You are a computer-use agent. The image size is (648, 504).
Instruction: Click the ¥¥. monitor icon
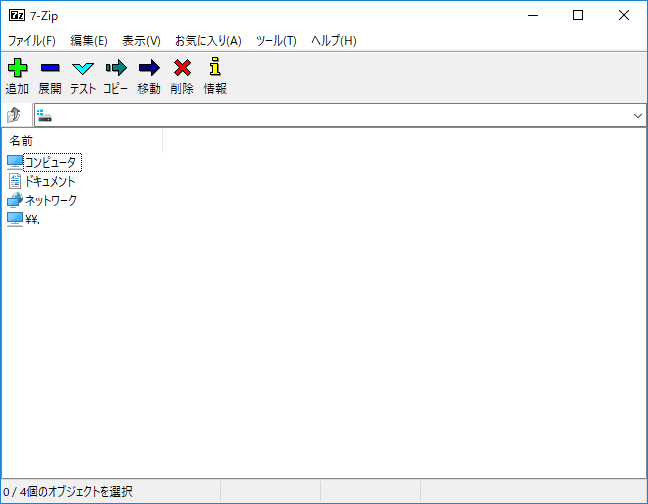pyautogui.click(x=15, y=219)
